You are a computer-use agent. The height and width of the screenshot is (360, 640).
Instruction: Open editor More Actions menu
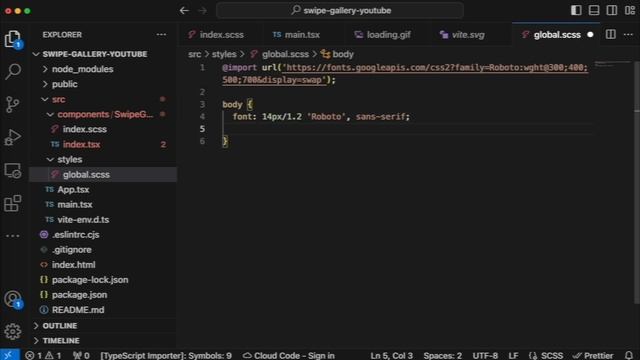point(629,35)
